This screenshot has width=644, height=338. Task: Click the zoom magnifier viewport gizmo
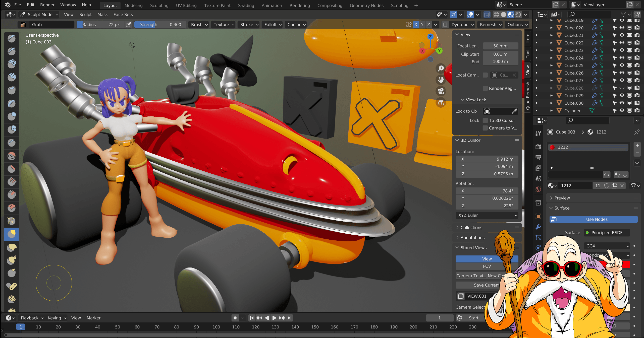point(441,68)
